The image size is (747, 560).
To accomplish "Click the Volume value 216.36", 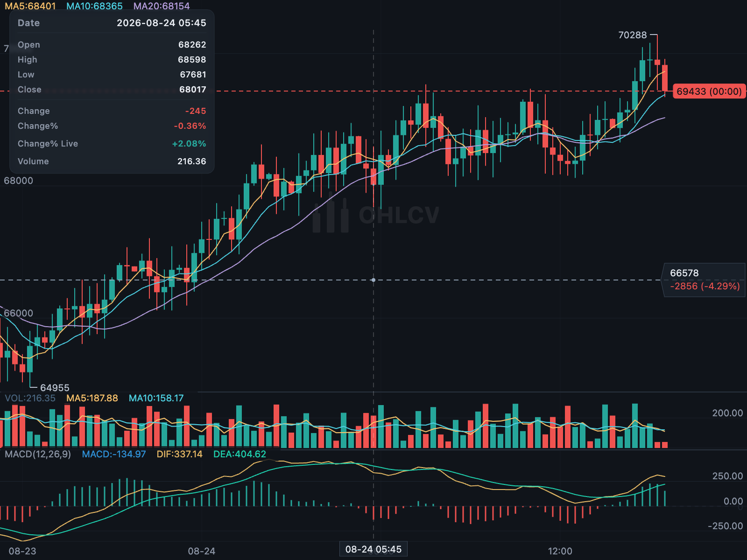I will [191, 161].
